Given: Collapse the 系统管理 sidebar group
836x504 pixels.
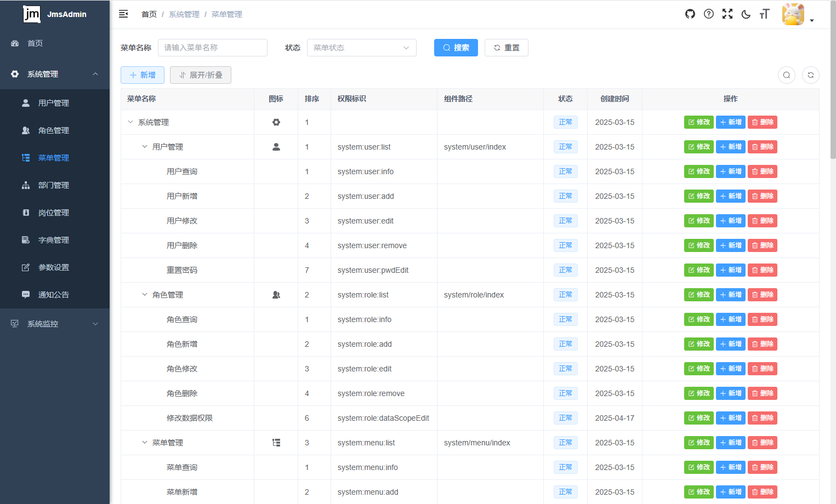Looking at the screenshot, I should pos(55,74).
